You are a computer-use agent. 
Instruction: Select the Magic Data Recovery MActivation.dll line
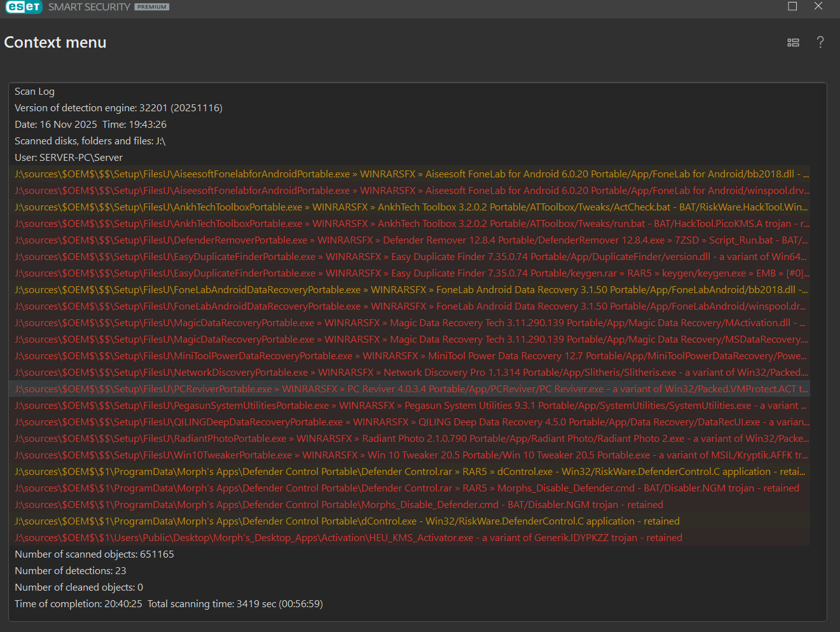(411, 323)
